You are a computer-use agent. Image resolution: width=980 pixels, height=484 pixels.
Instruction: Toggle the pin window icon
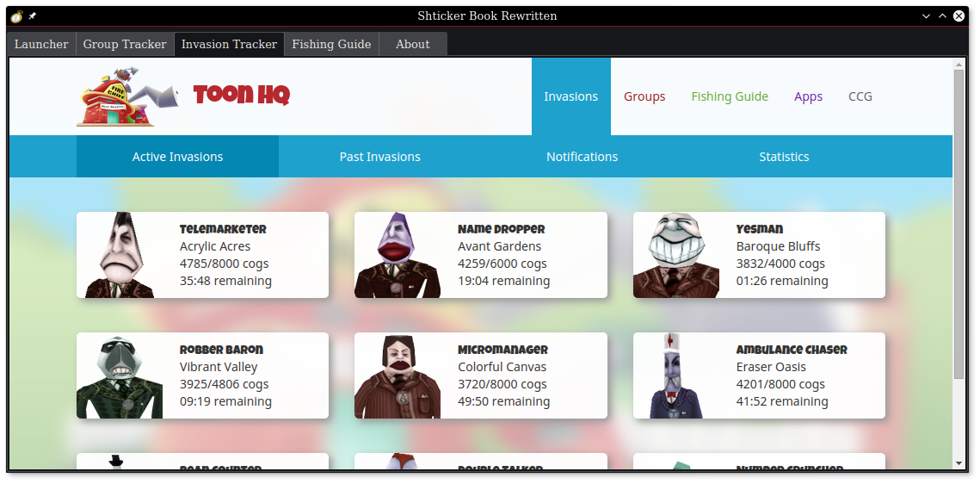click(x=33, y=16)
